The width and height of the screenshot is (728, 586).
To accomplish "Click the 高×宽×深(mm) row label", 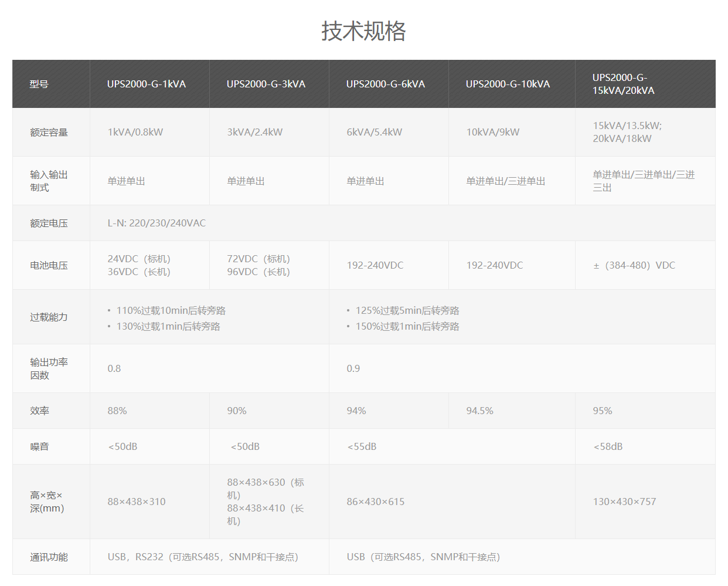I will [47, 502].
